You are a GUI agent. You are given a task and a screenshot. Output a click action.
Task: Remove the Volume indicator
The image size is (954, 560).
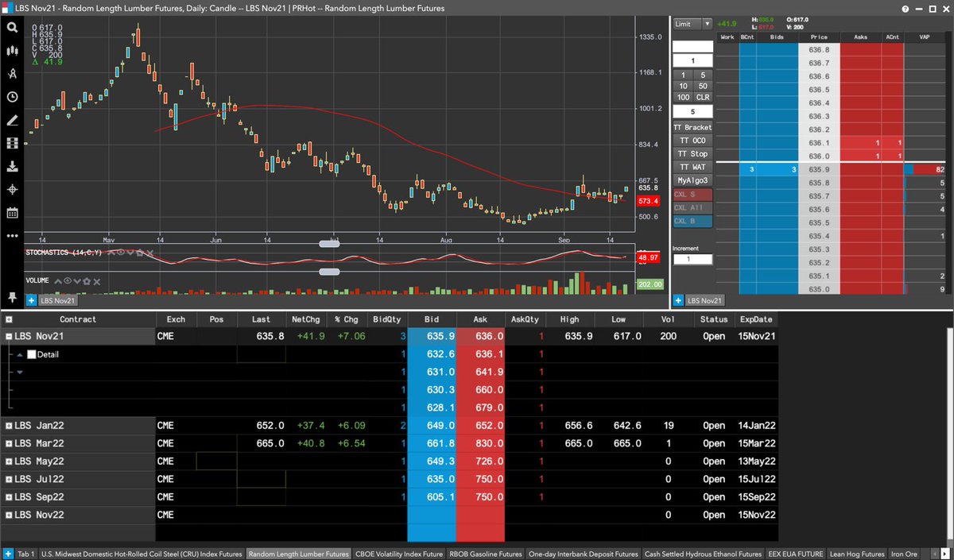pyautogui.click(x=97, y=281)
